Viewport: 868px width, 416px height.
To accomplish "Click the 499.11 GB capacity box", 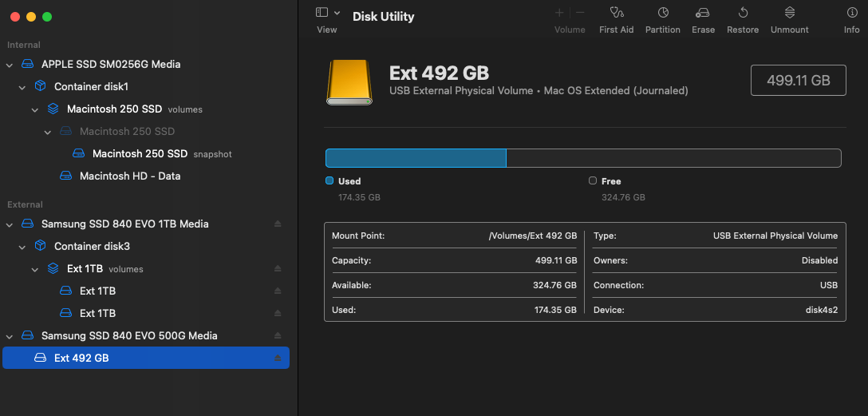I will (798, 80).
